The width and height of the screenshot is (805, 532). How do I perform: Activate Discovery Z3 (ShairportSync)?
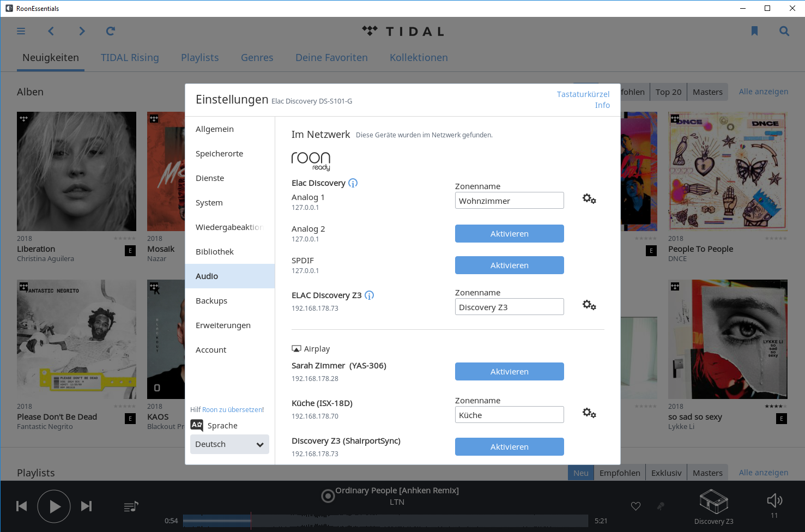[510, 447]
